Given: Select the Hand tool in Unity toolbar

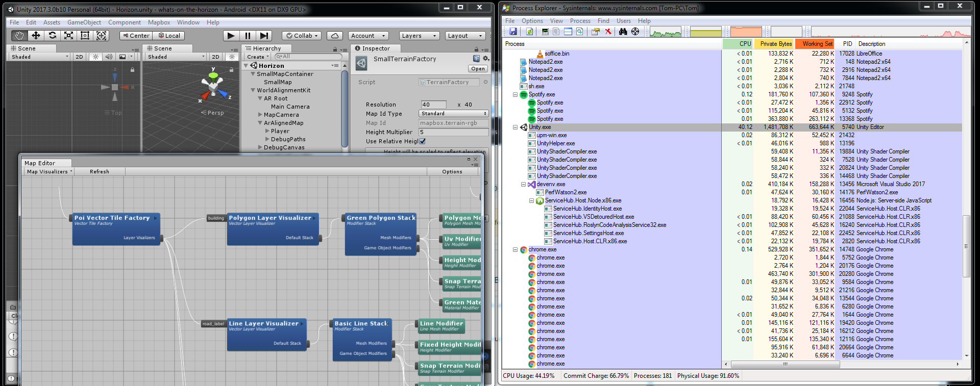Looking at the screenshot, I should click(x=19, y=35).
